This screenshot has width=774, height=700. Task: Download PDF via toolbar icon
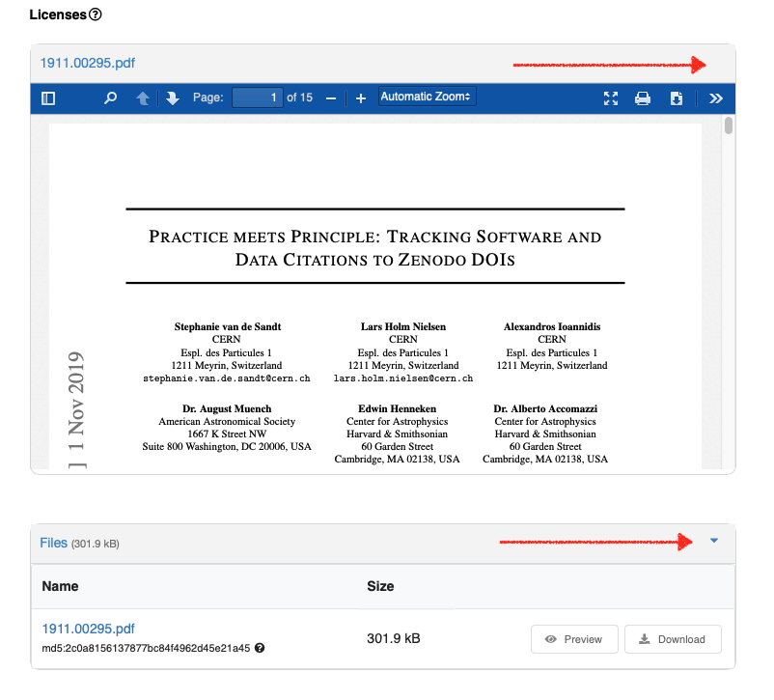(677, 98)
